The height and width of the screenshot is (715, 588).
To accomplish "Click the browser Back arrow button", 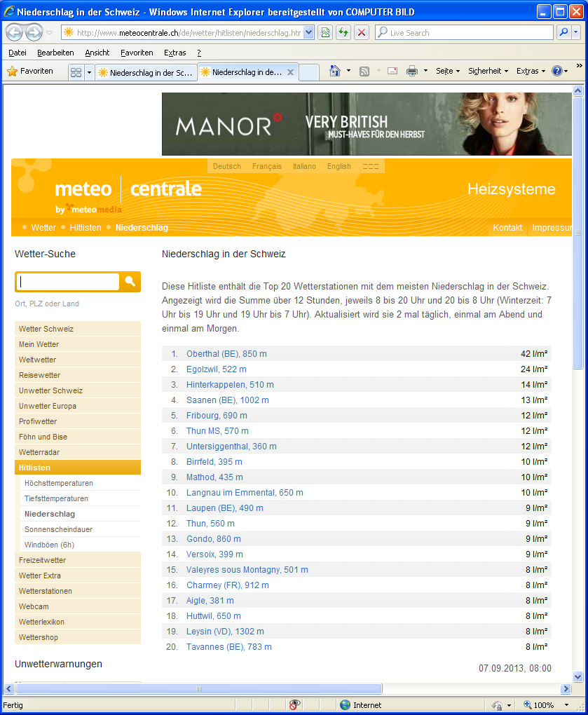I will pyautogui.click(x=15, y=32).
